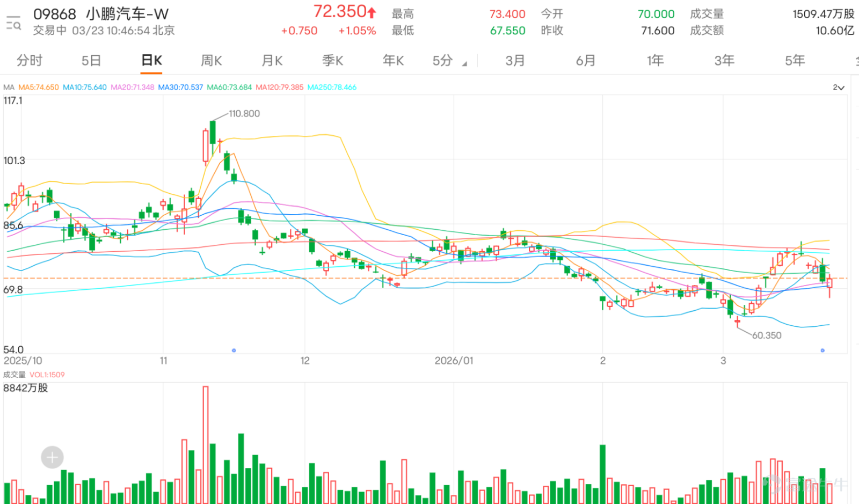
Task: Switch to 5日 tab
Action: [x=91, y=61]
